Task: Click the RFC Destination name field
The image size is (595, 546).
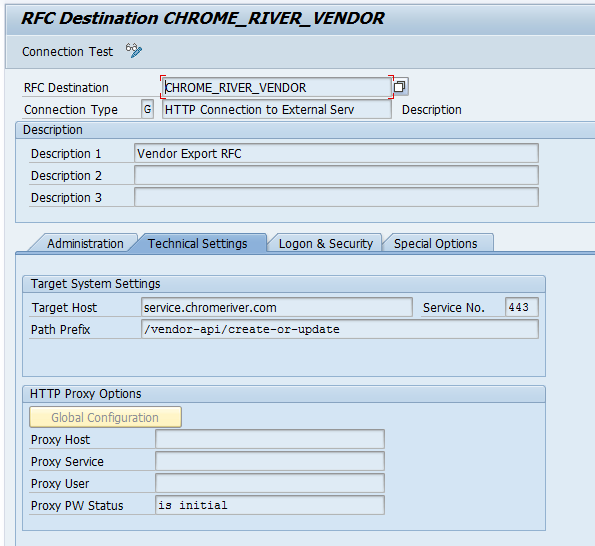Action: click(x=277, y=87)
